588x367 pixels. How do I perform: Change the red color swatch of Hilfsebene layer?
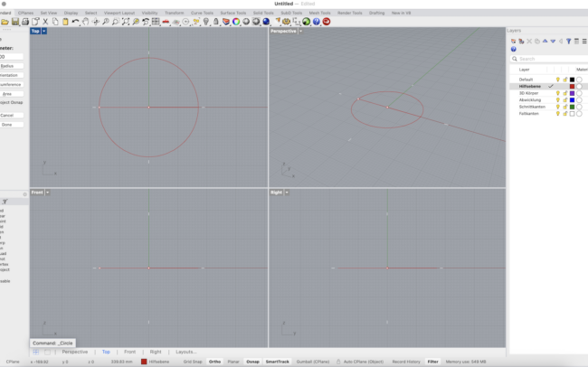pos(572,86)
